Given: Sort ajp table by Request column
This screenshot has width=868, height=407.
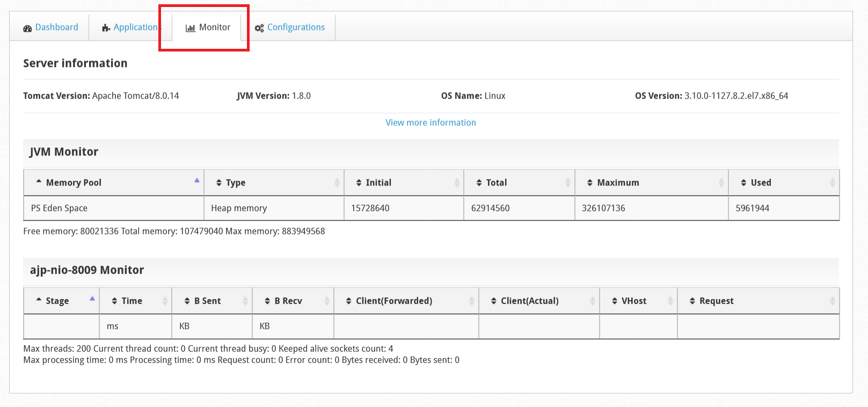Looking at the screenshot, I should coord(758,301).
